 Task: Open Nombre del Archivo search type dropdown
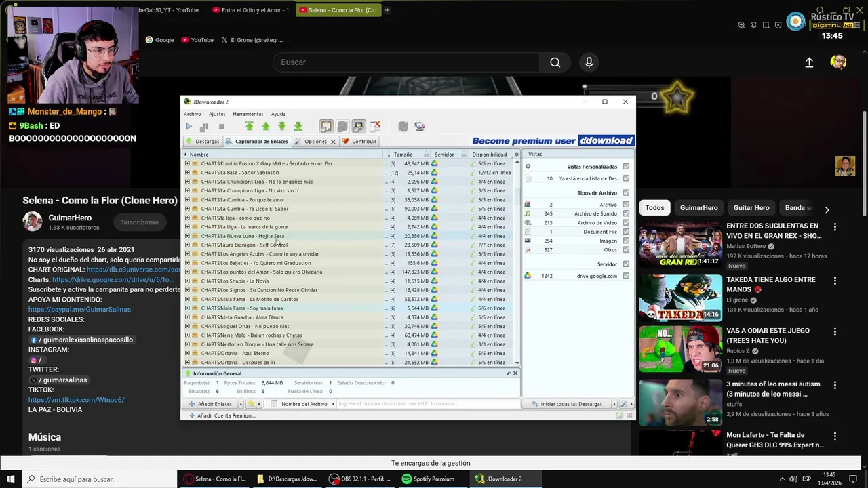(x=332, y=404)
